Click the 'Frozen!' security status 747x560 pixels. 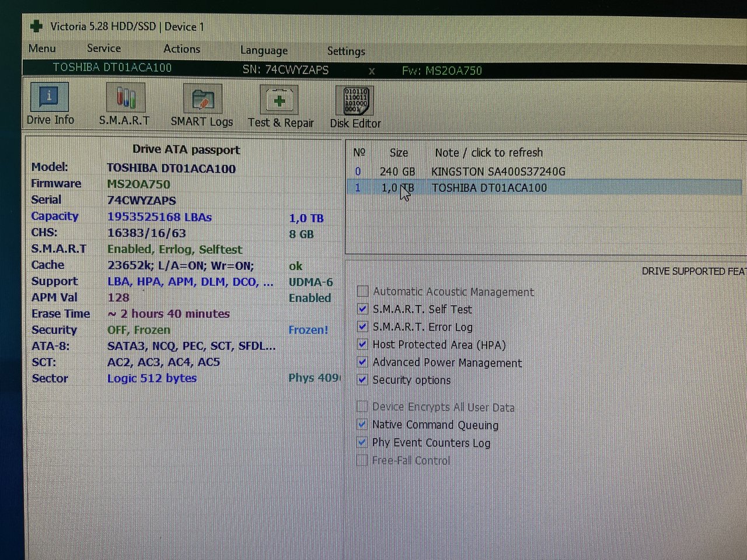click(308, 330)
